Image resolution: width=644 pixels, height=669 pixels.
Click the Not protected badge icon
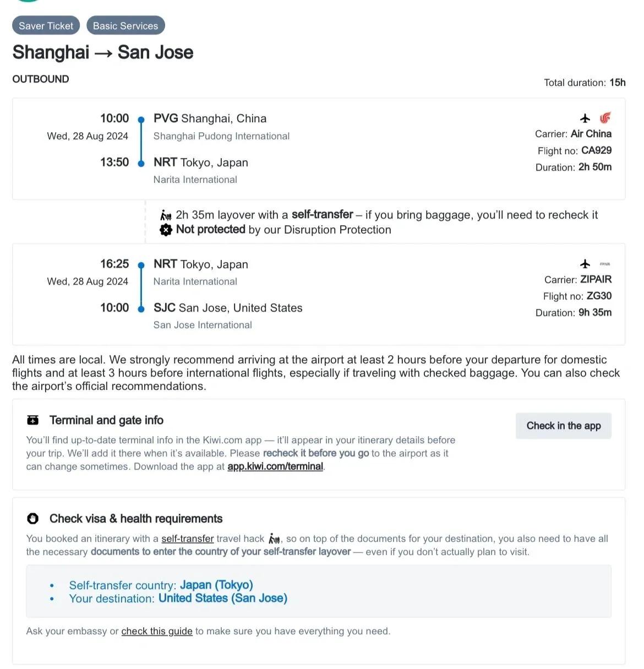(166, 230)
